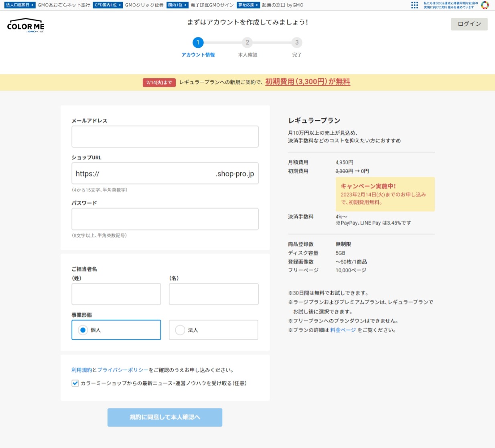Image resolution: width=495 pixels, height=448 pixels.
Task: Focus the メールアドレス input field
Action: 165,137
